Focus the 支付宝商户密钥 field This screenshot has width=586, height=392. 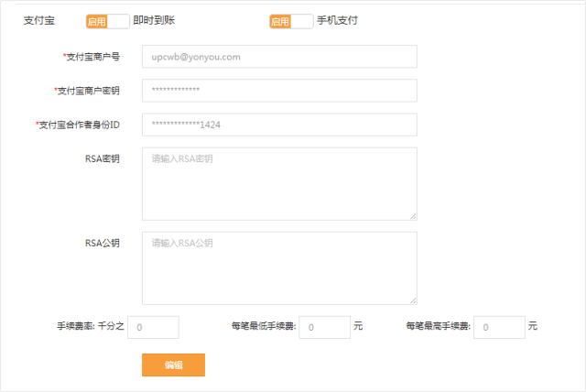tap(279, 91)
